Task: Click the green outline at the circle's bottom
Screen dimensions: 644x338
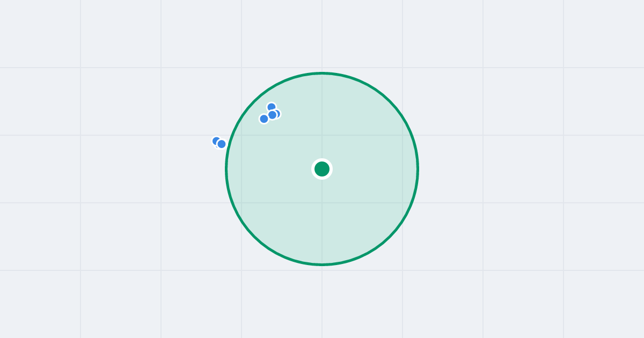Action: pyautogui.click(x=322, y=264)
